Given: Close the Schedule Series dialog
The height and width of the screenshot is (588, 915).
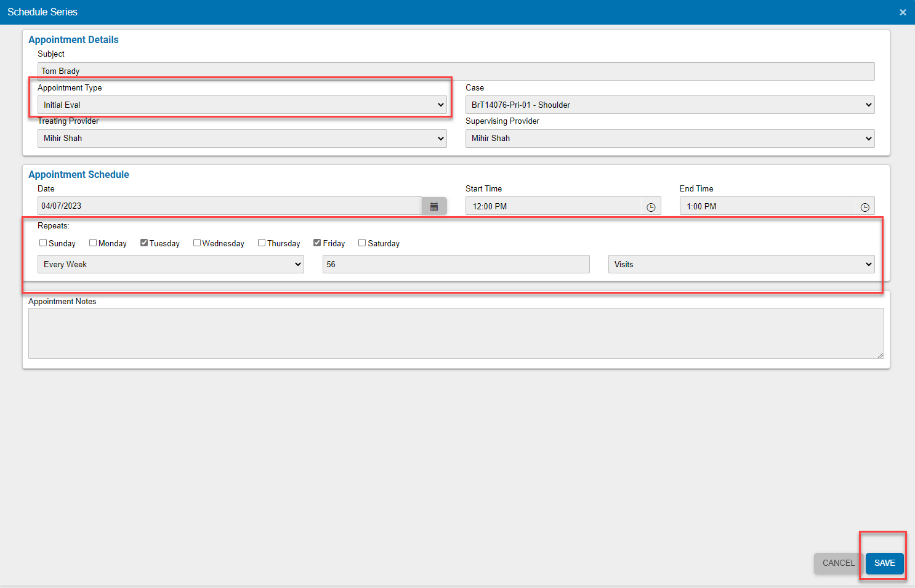Looking at the screenshot, I should tap(903, 12).
